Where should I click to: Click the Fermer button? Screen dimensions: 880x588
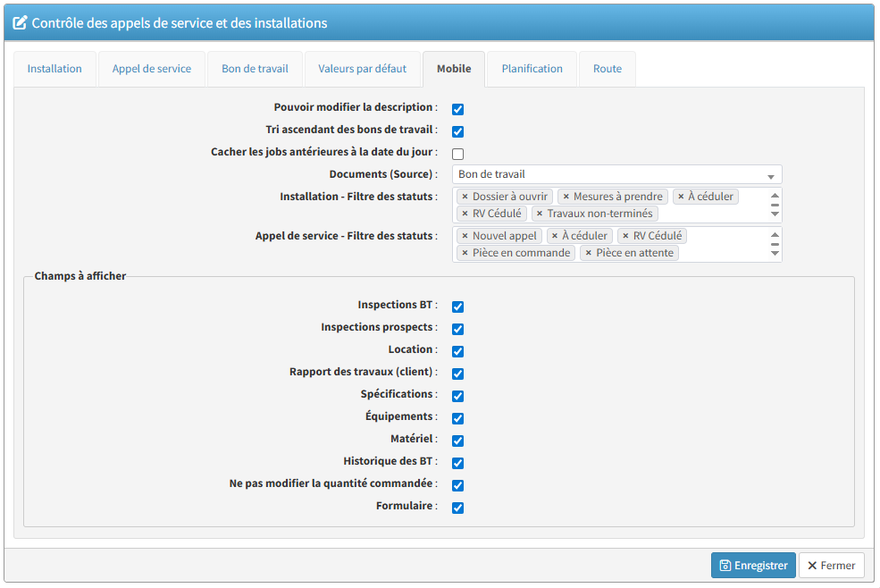(831, 566)
